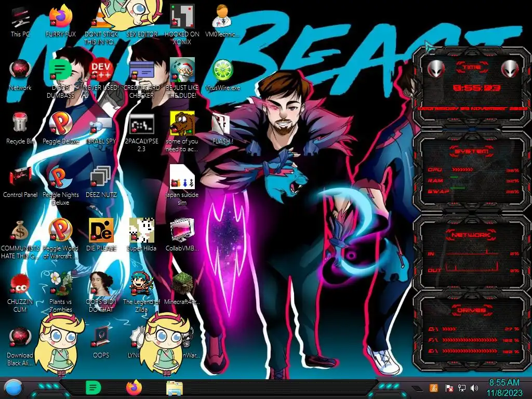Open the Download Black Ali... shortcut
Viewport: 532px width, 399px height.
point(20,347)
